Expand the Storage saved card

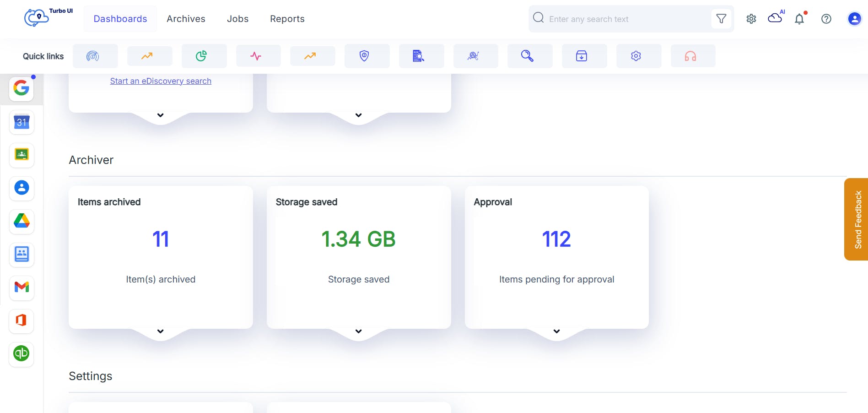tap(359, 331)
